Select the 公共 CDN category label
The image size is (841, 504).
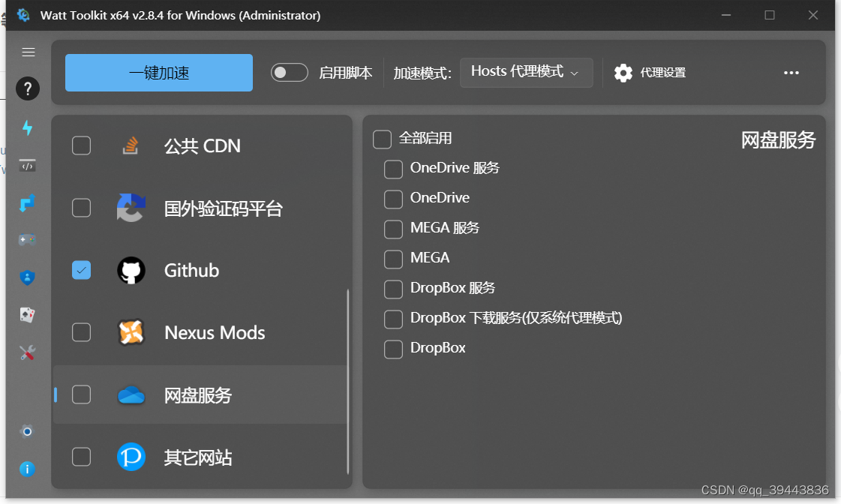pyautogui.click(x=203, y=145)
